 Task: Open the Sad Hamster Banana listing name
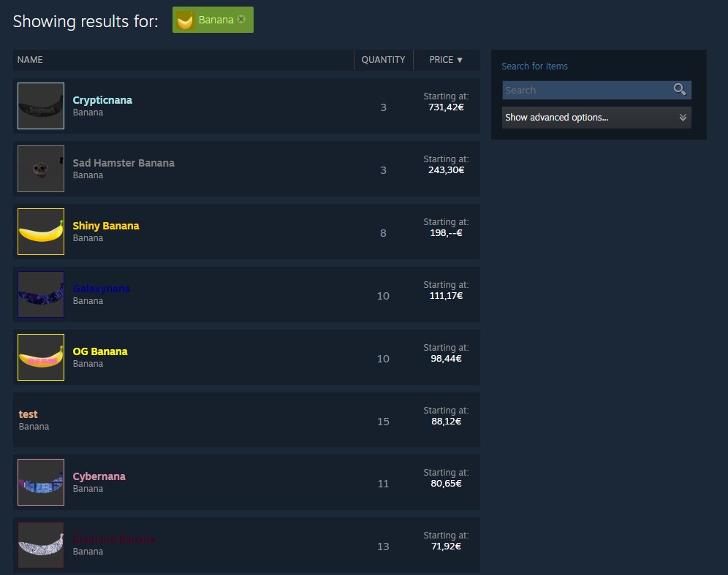[124, 163]
